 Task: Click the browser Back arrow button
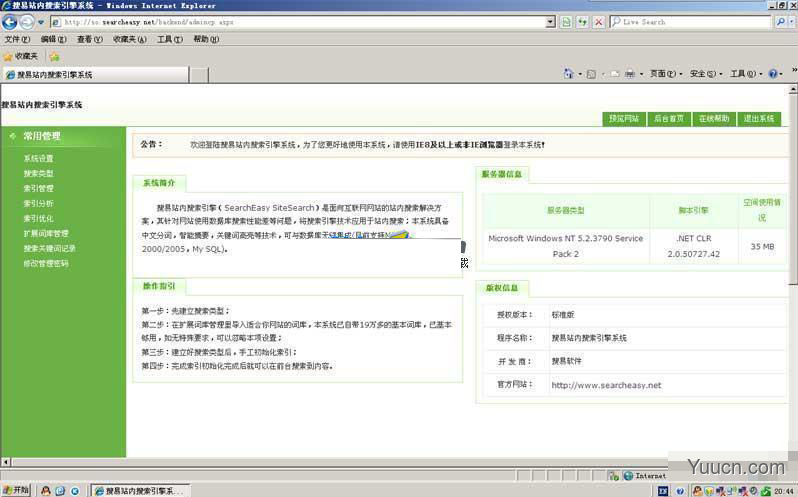[10, 22]
